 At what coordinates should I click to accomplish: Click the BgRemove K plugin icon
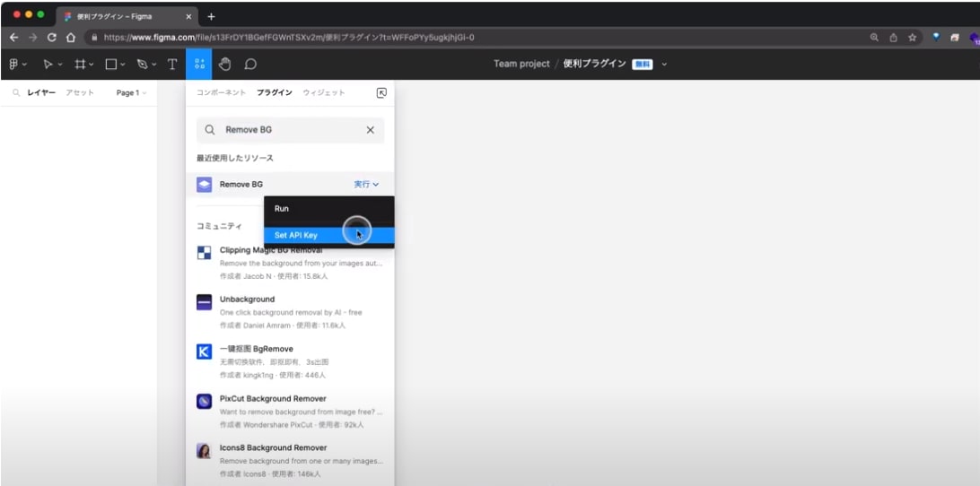click(204, 351)
